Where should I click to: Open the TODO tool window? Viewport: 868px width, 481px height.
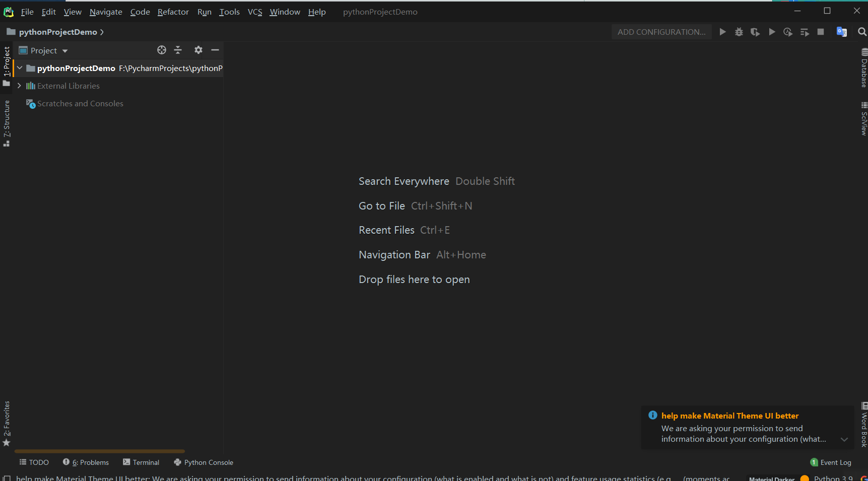coord(34,462)
